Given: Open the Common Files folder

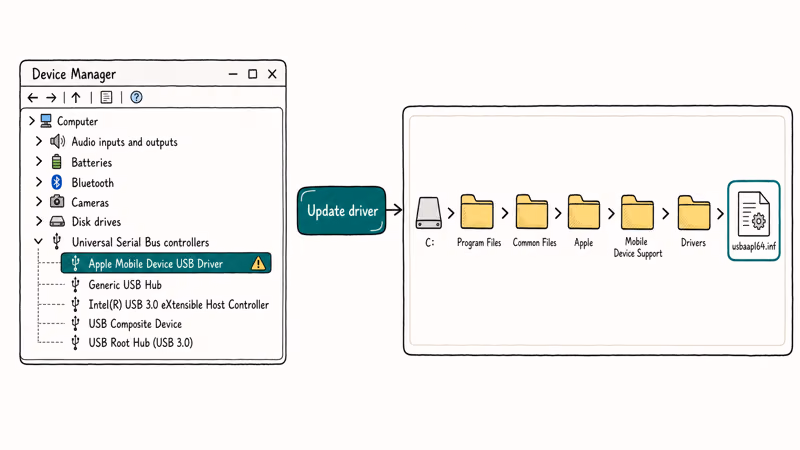Looking at the screenshot, I should [532, 212].
